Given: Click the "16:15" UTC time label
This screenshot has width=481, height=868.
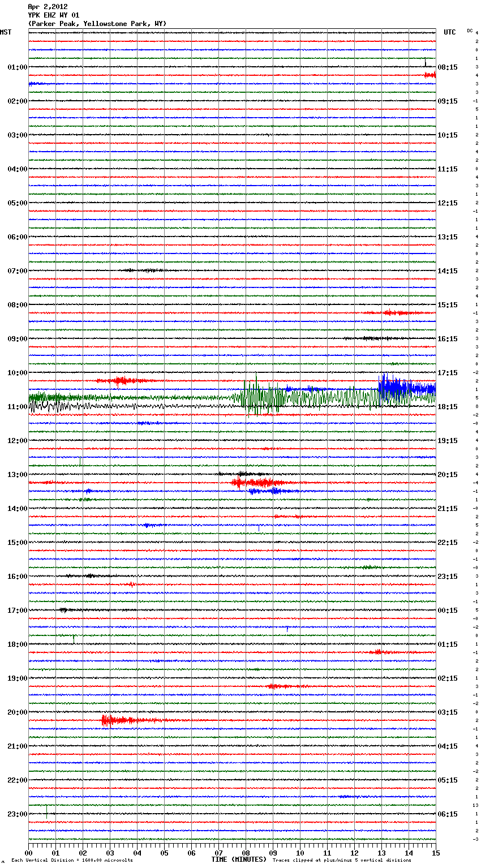Looking at the screenshot, I should [x=448, y=339].
